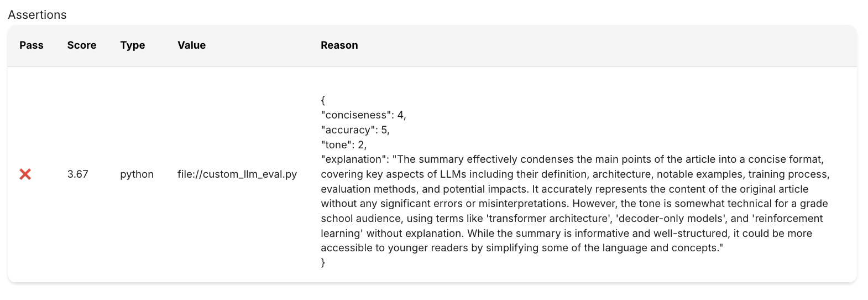The height and width of the screenshot is (300, 868).
Task: Click the closing curly brace of the JSON
Action: pos(323,263)
